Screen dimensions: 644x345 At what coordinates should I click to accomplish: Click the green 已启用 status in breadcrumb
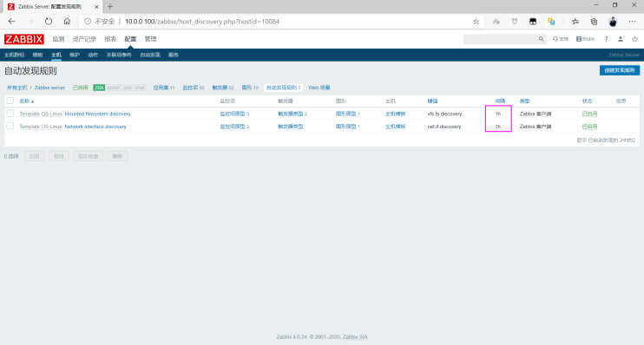pos(80,88)
